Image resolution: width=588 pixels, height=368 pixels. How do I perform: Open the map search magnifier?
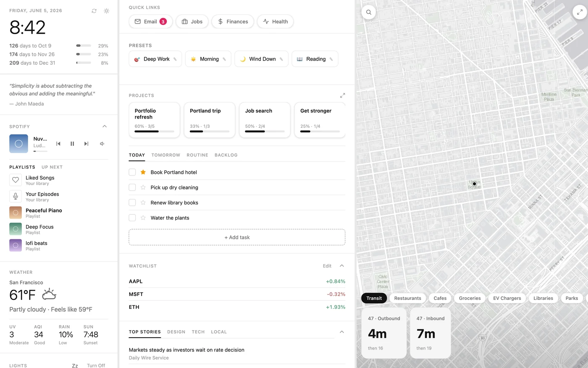tap(369, 12)
